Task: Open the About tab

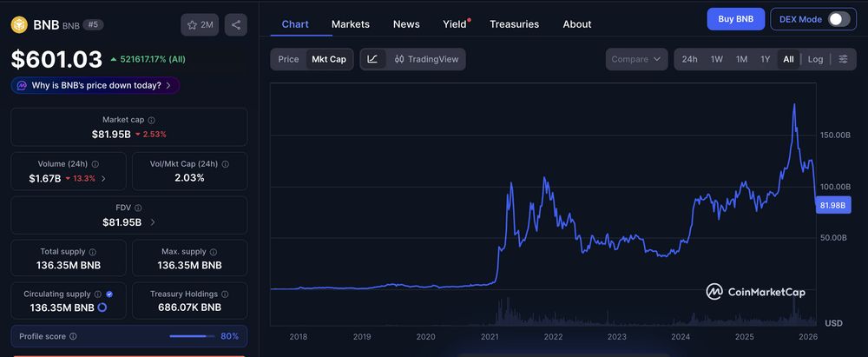Action: (x=577, y=24)
